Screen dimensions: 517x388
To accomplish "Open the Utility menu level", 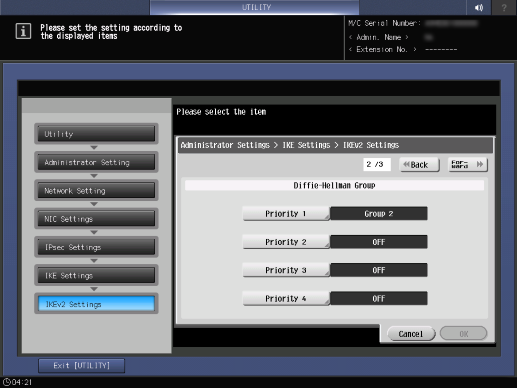I will [x=96, y=134].
